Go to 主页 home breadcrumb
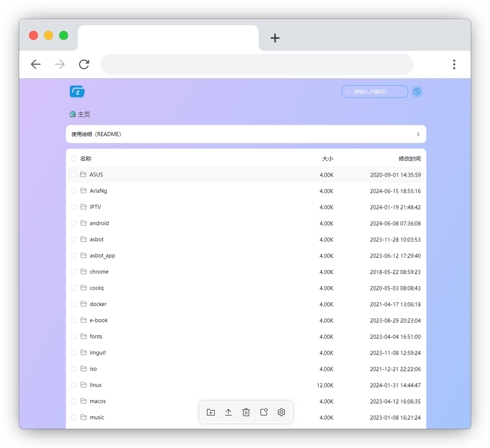 (x=84, y=114)
